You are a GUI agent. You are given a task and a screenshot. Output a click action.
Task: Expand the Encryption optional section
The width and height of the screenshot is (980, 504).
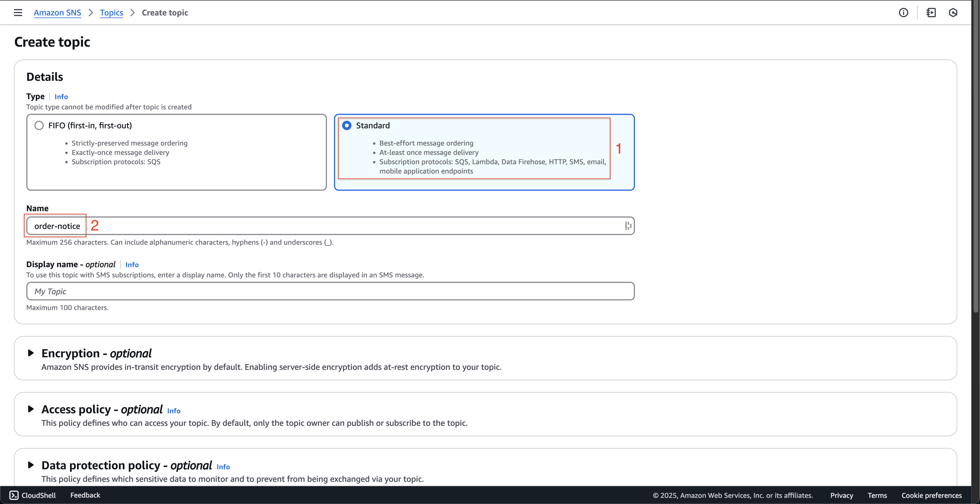click(31, 353)
